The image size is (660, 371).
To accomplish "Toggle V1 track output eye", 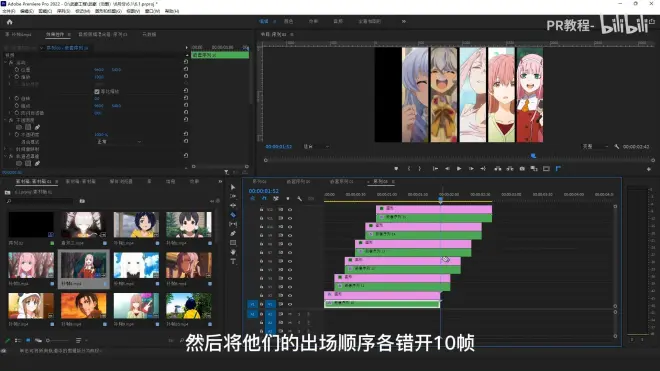I will pos(290,304).
